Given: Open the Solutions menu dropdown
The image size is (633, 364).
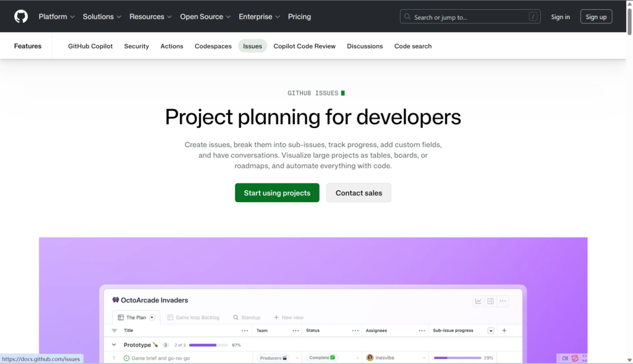Looking at the screenshot, I should (x=102, y=17).
